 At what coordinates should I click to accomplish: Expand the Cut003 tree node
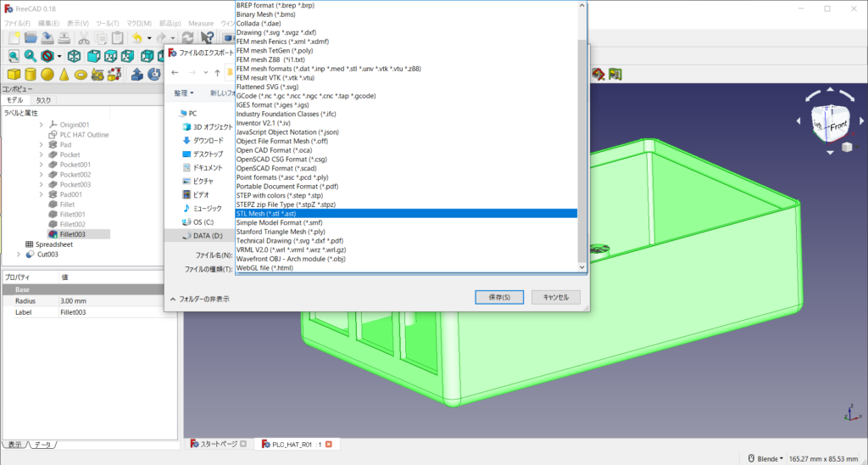click(19, 254)
